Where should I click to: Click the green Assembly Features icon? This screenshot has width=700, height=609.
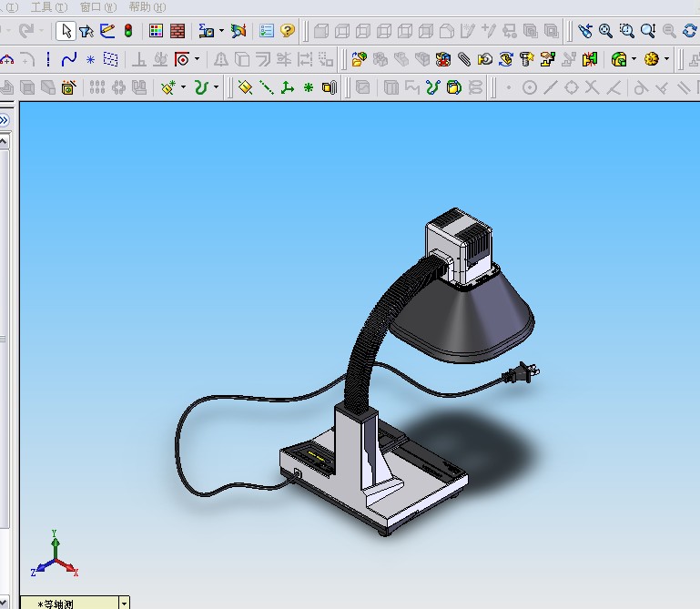pos(619,59)
